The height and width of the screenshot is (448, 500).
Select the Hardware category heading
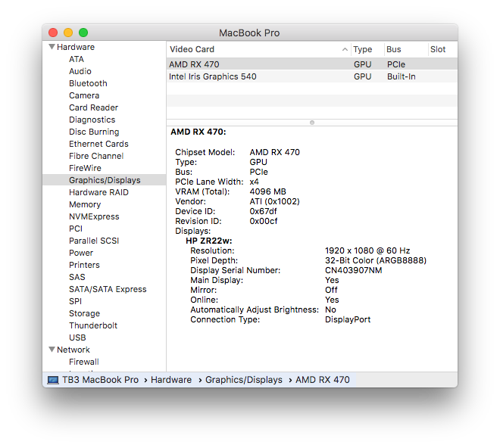click(x=76, y=47)
